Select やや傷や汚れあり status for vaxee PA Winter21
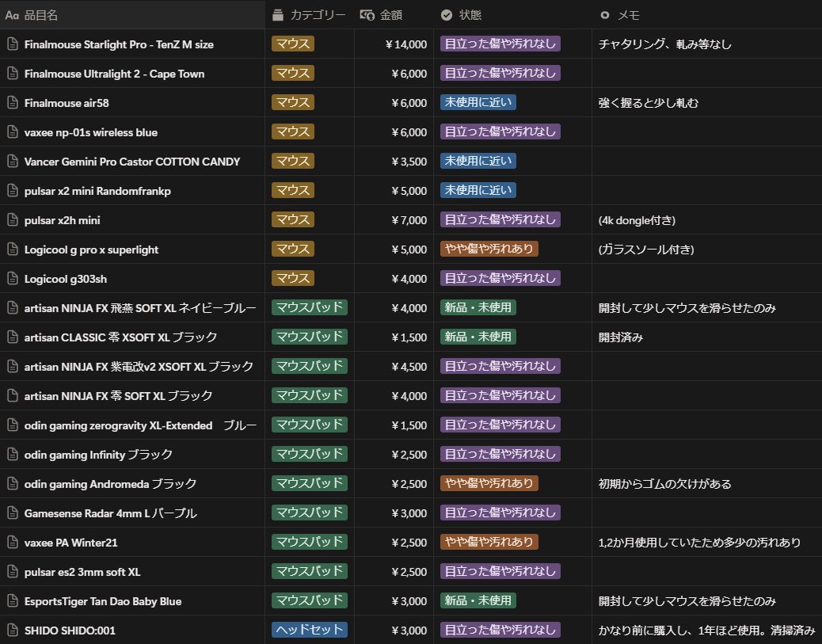Image resolution: width=822 pixels, height=644 pixels. (x=489, y=542)
